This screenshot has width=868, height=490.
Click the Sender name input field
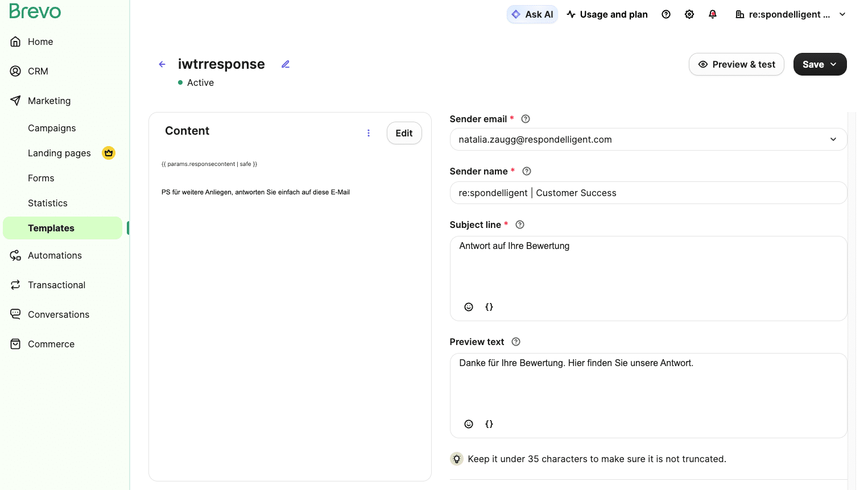pyautogui.click(x=648, y=193)
